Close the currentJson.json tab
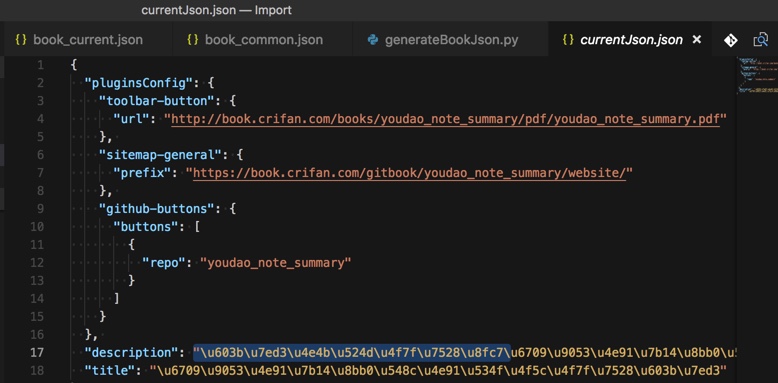Image resolution: width=778 pixels, height=383 pixels. click(697, 39)
